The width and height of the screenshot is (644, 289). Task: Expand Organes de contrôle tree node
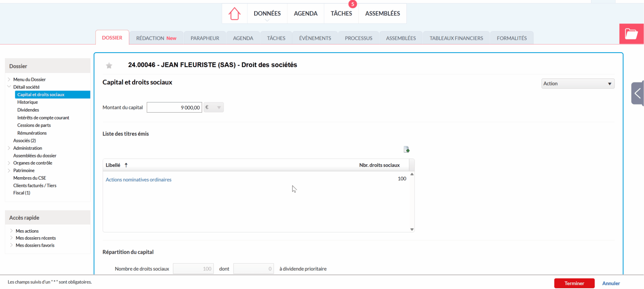(x=9, y=163)
